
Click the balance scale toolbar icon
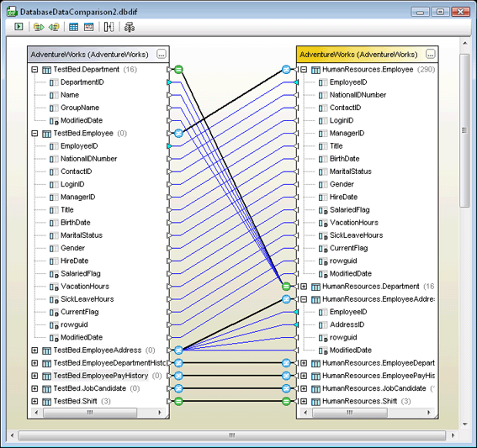(130, 27)
